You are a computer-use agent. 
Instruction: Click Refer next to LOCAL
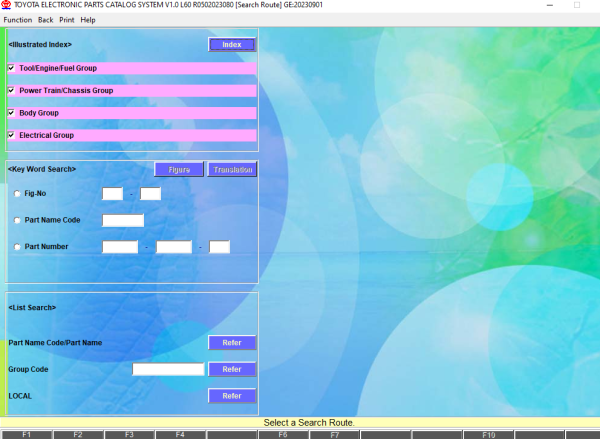tap(232, 396)
